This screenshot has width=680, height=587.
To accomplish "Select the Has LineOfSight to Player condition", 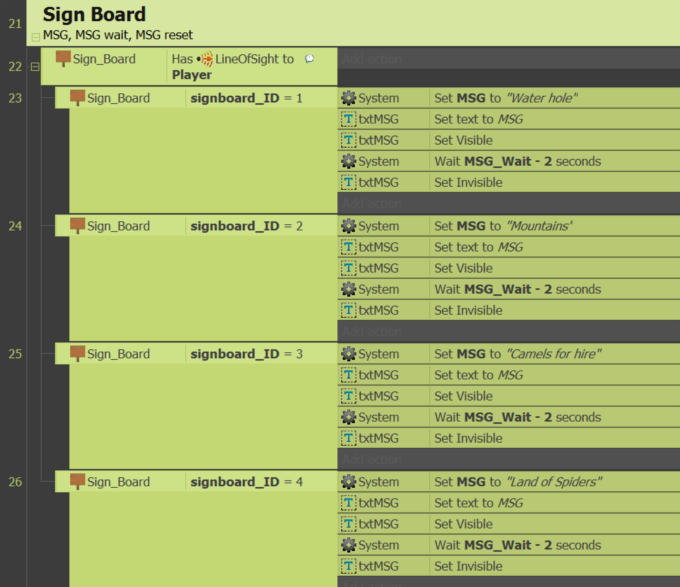I will [252, 66].
